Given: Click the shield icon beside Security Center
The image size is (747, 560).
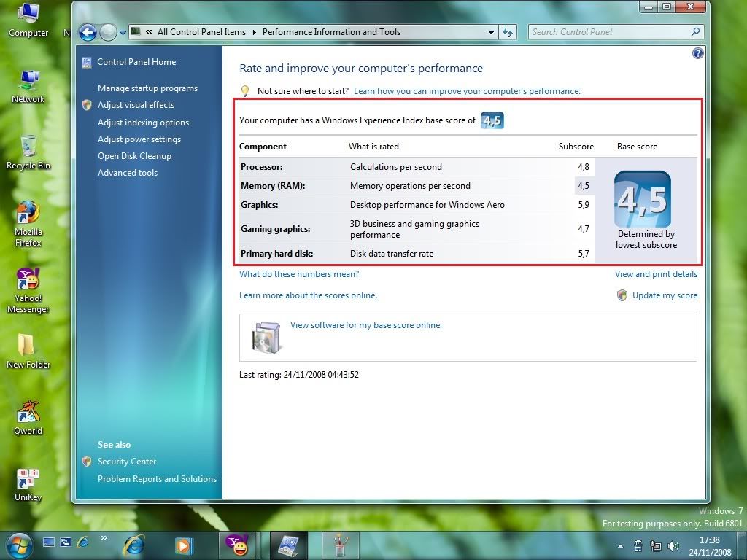Looking at the screenshot, I should point(87,462).
